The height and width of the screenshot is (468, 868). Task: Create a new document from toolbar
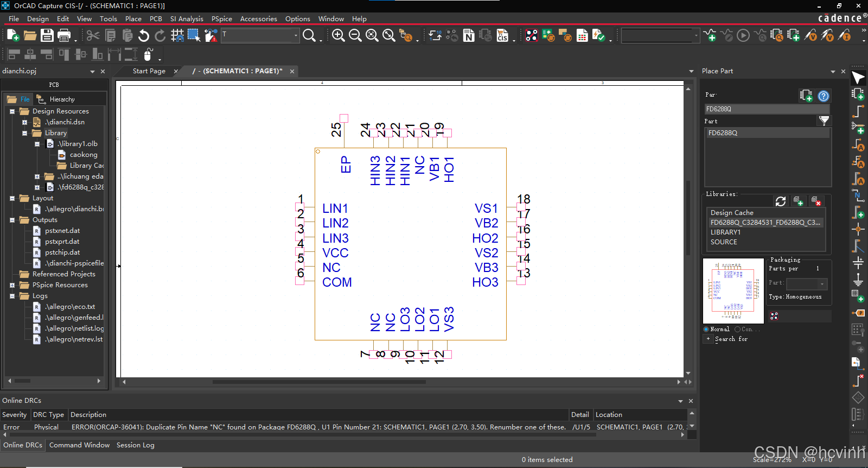click(13, 35)
